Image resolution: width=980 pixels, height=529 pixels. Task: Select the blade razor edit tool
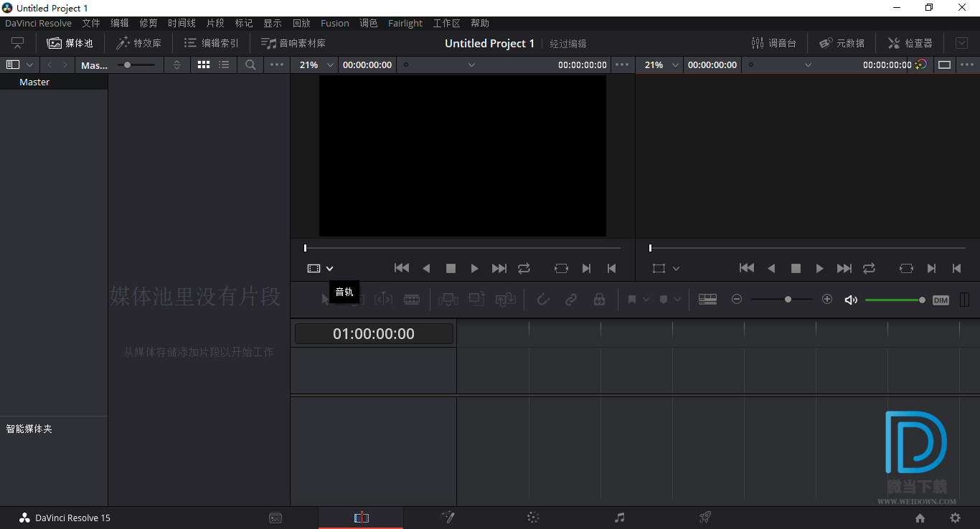pos(412,300)
